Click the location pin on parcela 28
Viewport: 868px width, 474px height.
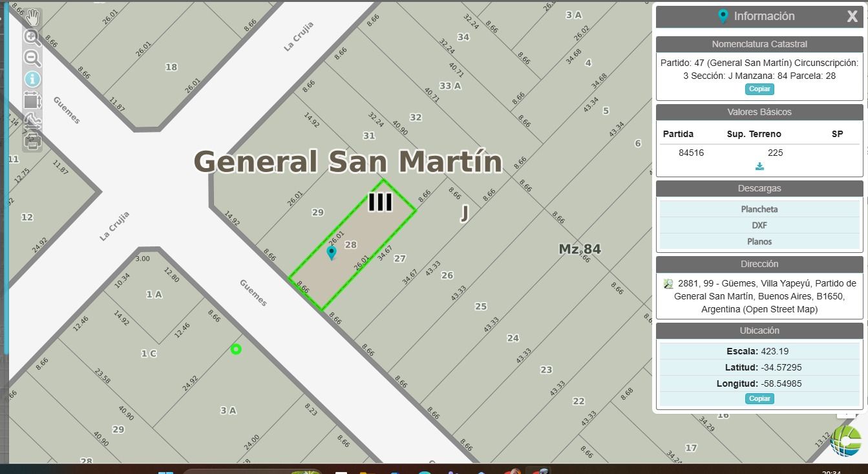pyautogui.click(x=332, y=252)
